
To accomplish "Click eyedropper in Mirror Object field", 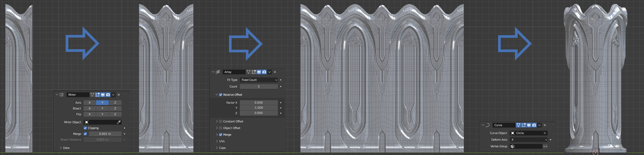I will [x=118, y=122].
